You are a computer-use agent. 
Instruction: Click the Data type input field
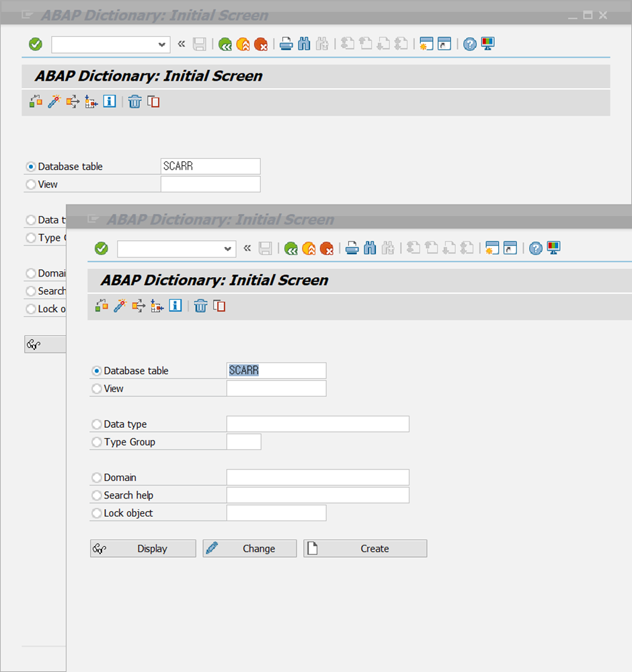[x=318, y=424]
